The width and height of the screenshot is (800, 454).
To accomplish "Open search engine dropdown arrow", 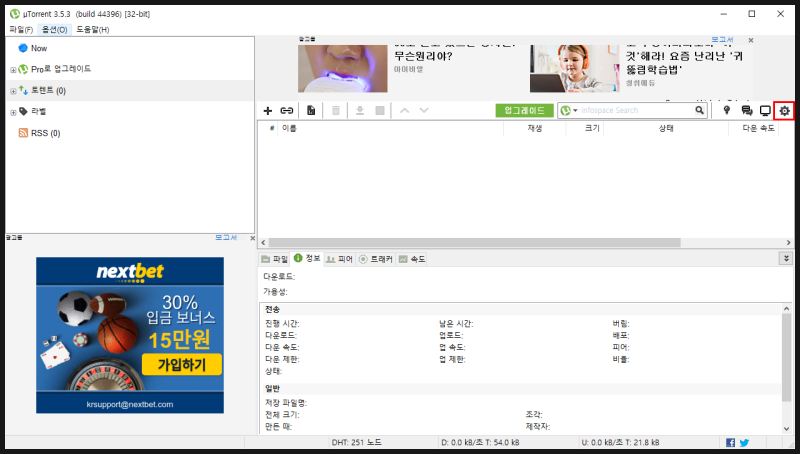I will click(x=575, y=110).
